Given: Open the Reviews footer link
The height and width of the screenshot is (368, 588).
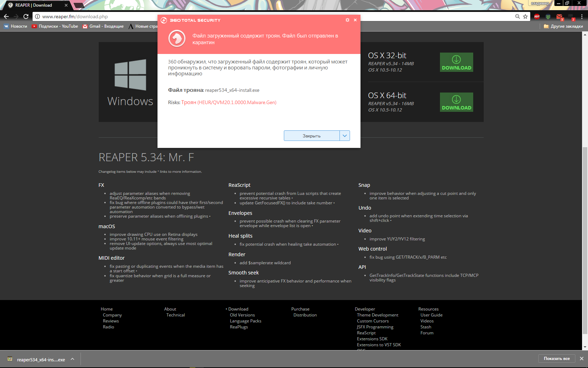Looking at the screenshot, I should click(111, 321).
